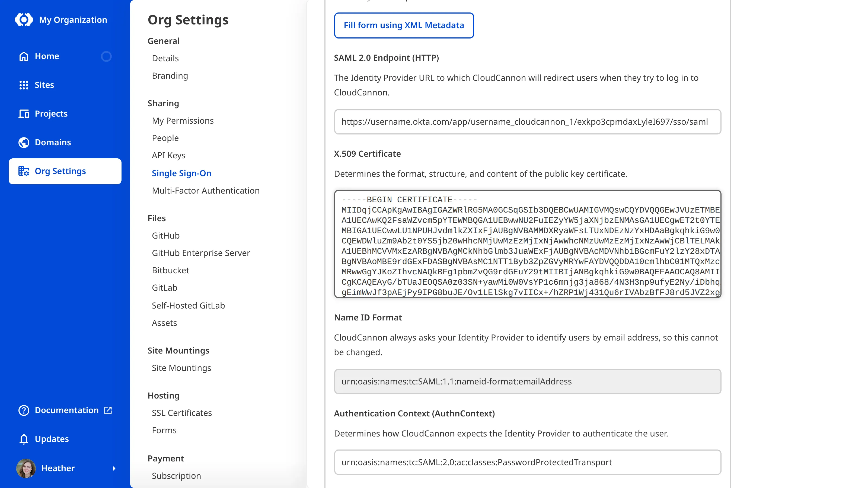The image size is (868, 488).
Task: Open the Site Mountings page
Action: pyautogui.click(x=182, y=368)
